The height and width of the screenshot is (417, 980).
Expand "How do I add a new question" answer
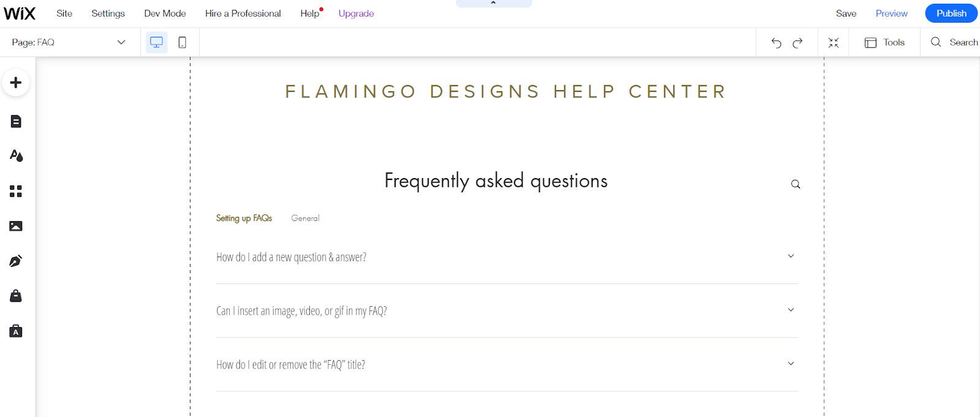coord(791,256)
